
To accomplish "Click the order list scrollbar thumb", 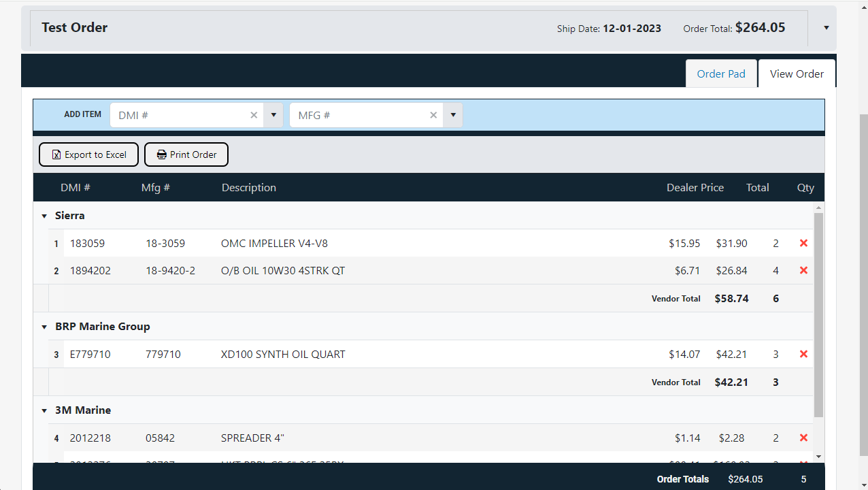I will click(x=819, y=314).
